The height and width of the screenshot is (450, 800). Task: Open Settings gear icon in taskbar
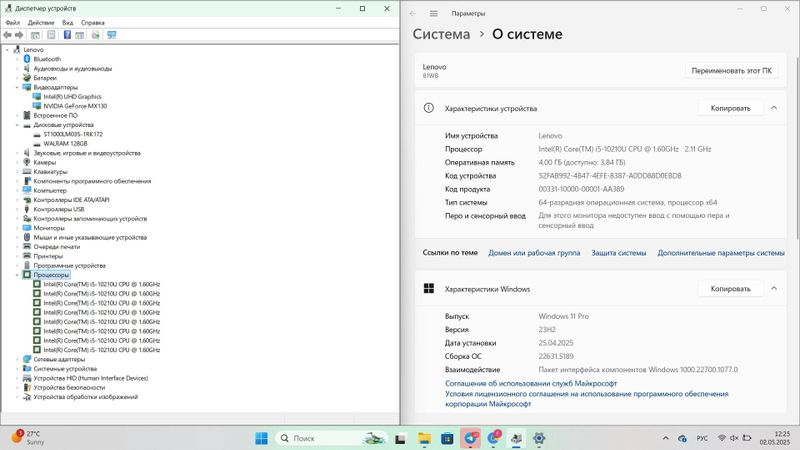click(x=539, y=438)
